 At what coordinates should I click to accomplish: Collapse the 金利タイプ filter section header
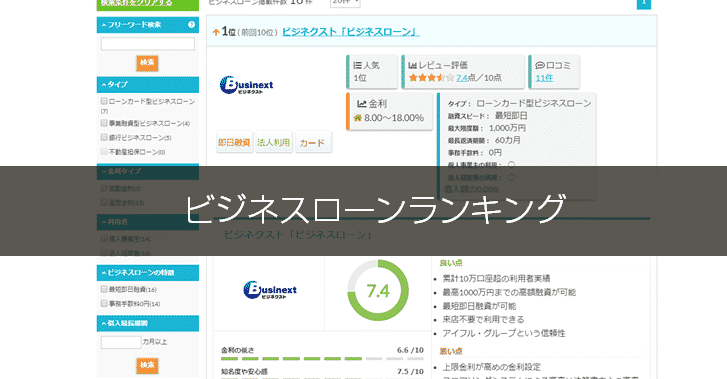coord(147,172)
